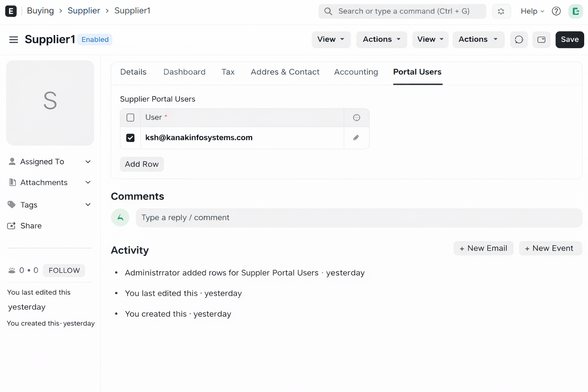This screenshot has width=588, height=392.
Task: Open the first Actions dropdown
Action: (382, 39)
